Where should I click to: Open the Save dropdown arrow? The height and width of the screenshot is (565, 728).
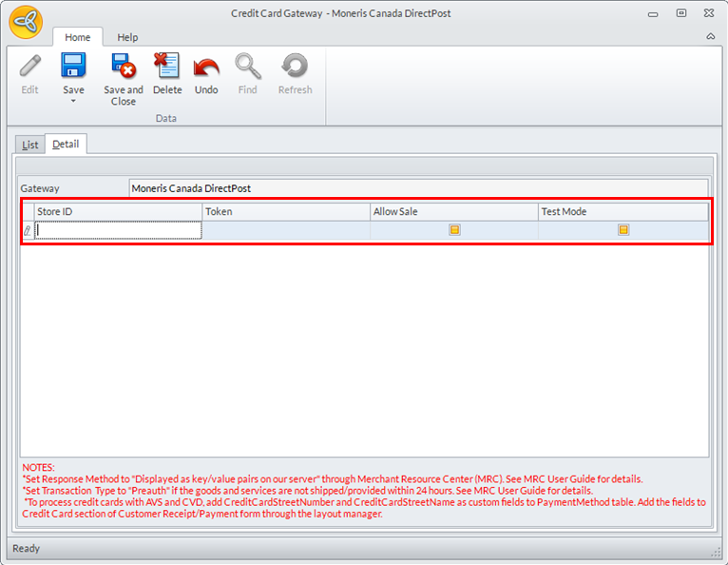point(73,101)
